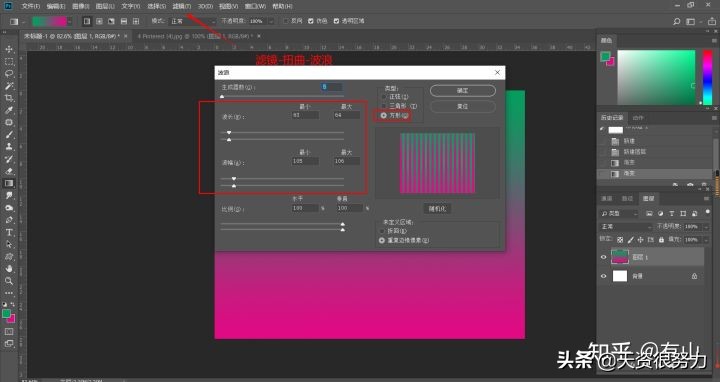Open Color panel menu
Screen dimensions: 720x382
(x=714, y=40)
